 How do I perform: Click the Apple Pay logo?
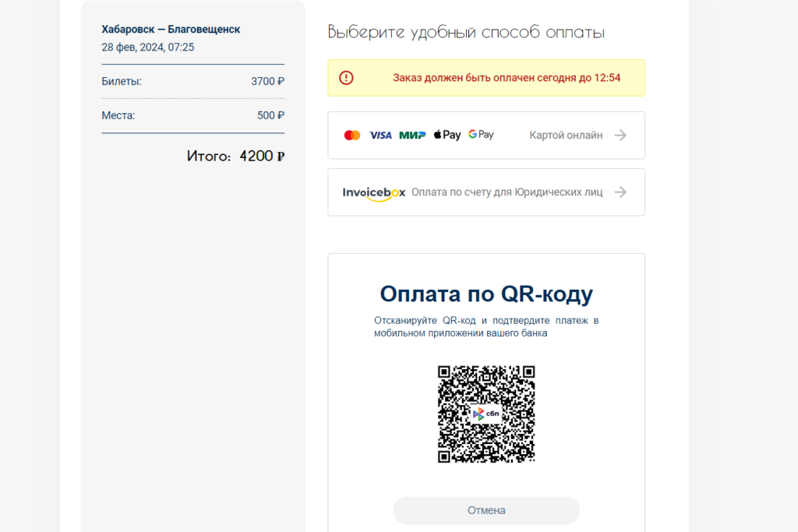pyautogui.click(x=447, y=135)
